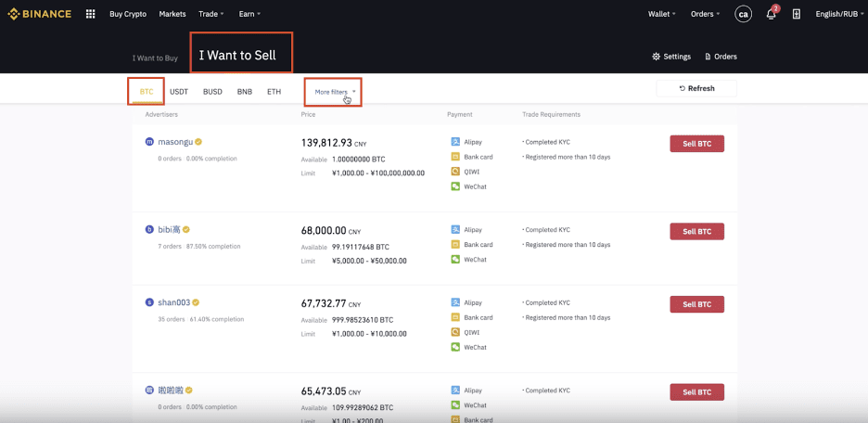The height and width of the screenshot is (423, 868).
Task: Click available 999.98523610 BTC
Action: tap(363, 320)
